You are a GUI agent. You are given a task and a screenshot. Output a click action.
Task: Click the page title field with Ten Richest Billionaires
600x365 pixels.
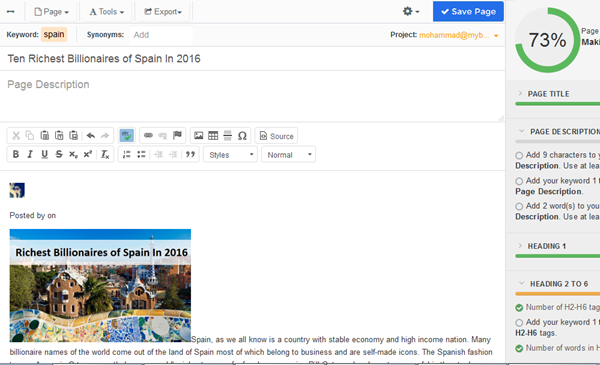[252, 59]
